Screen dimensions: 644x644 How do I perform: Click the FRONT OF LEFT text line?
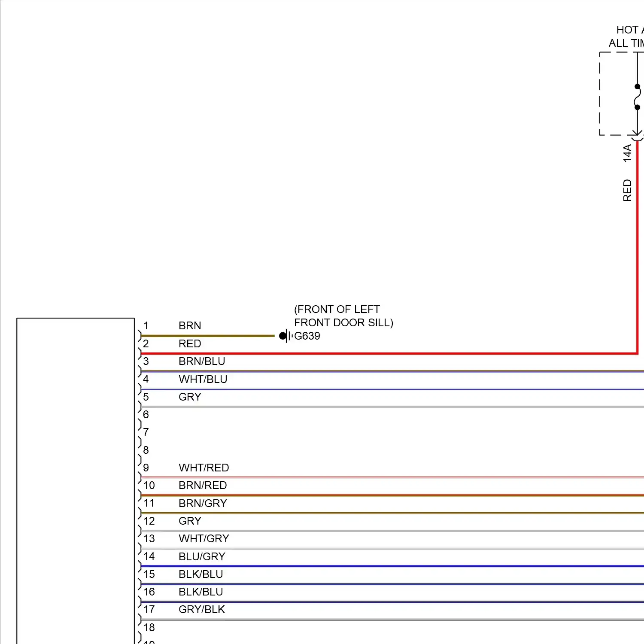337,309
